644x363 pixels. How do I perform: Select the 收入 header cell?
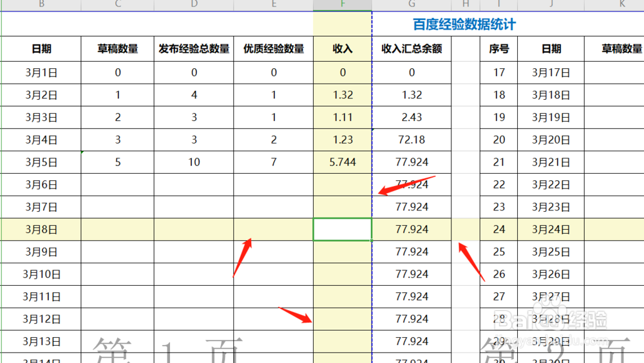pos(343,49)
